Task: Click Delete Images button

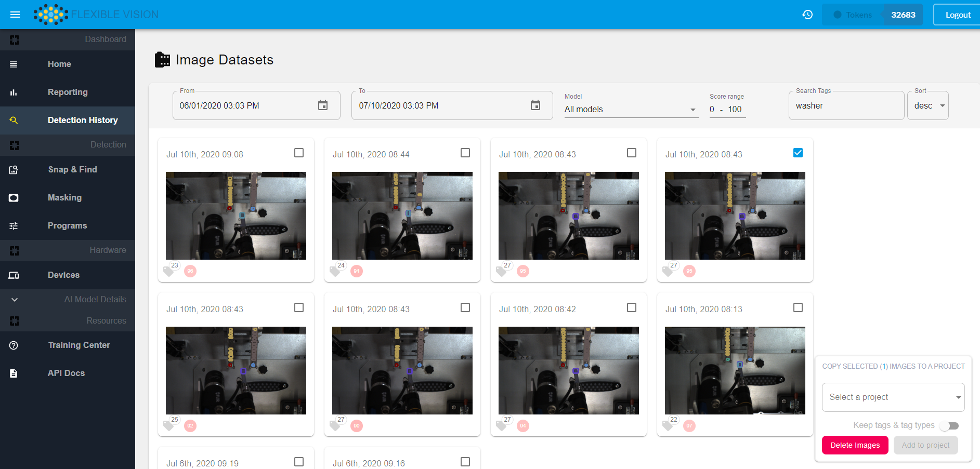Action: pyautogui.click(x=855, y=445)
